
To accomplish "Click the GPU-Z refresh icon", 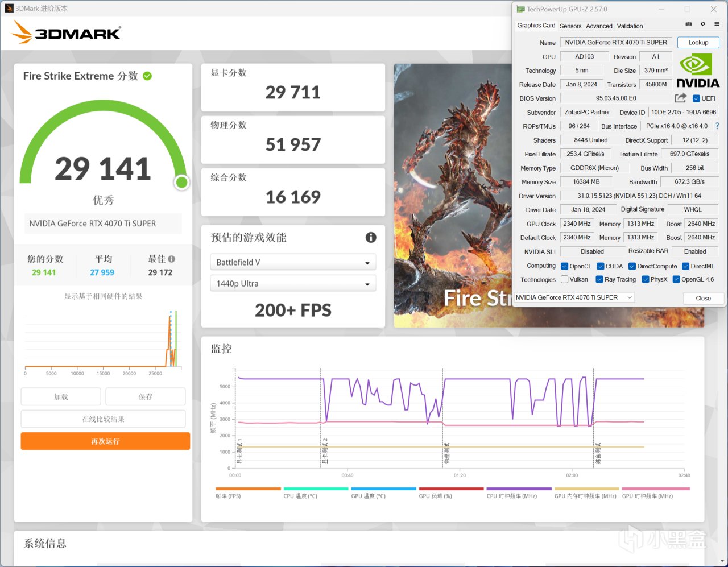I will (703, 24).
